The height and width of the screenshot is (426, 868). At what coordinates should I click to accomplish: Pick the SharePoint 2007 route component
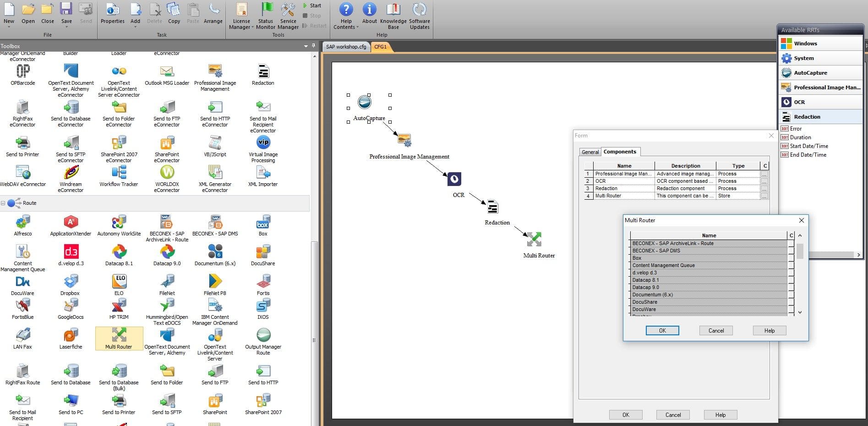[263, 404]
